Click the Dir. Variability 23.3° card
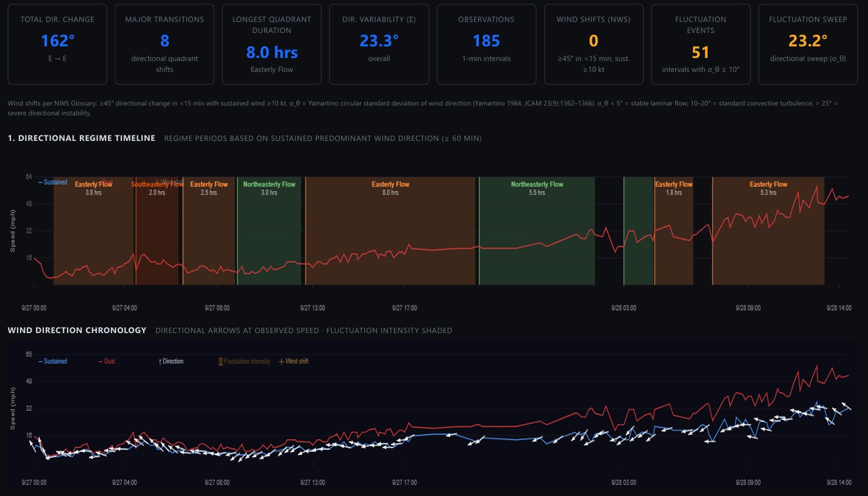This screenshot has height=496, width=868. pos(379,44)
